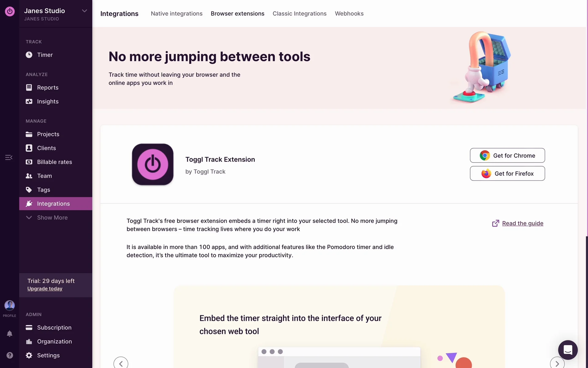Switch to the Webhooks tab
Image resolution: width=588 pixels, height=368 pixels.
[349, 13]
